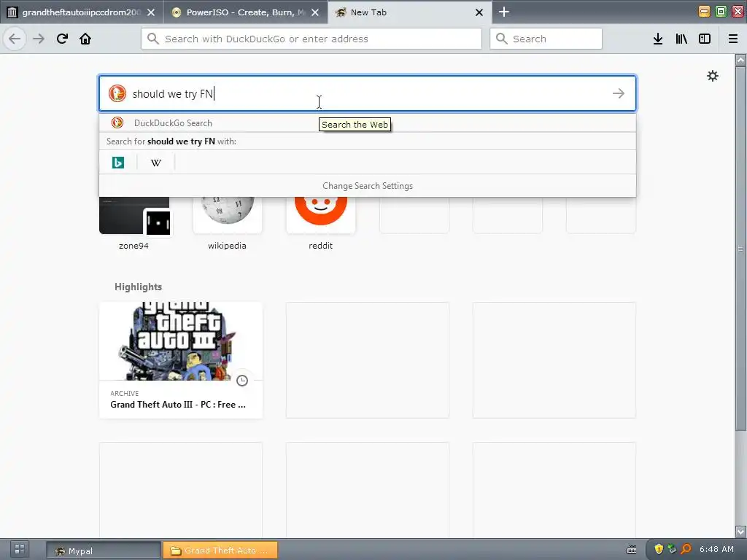Open the home page
This screenshot has height=560, width=747.
[x=85, y=39]
